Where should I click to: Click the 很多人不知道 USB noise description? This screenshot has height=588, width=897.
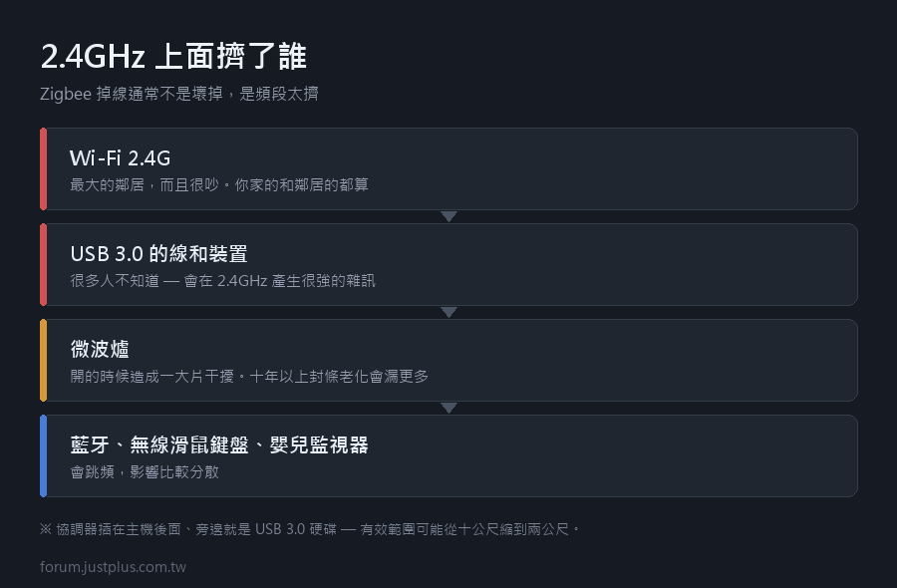coord(222,280)
